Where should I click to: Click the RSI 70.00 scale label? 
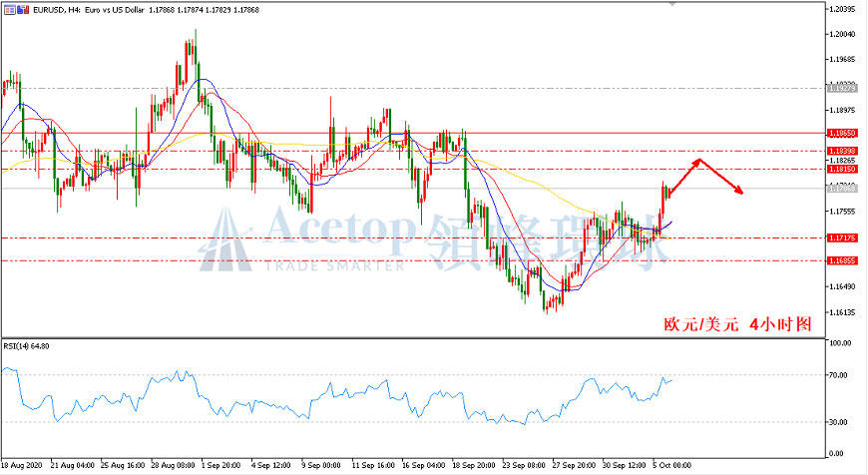pyautogui.click(x=839, y=375)
